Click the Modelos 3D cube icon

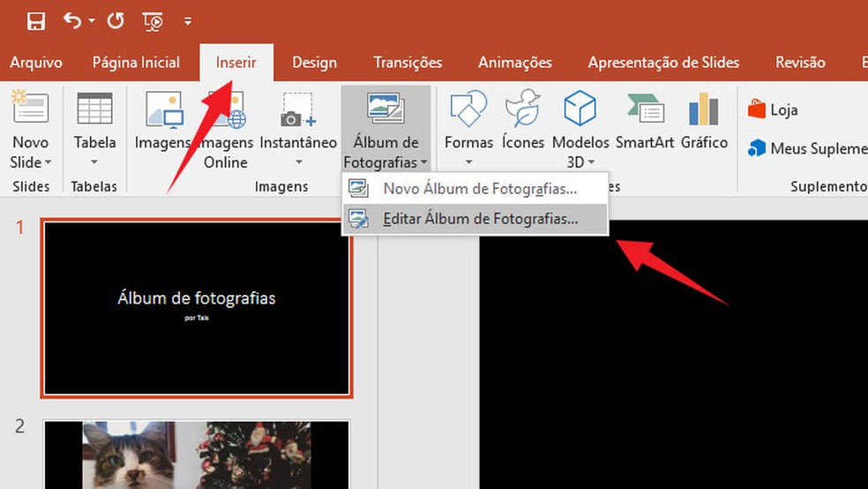tap(580, 108)
